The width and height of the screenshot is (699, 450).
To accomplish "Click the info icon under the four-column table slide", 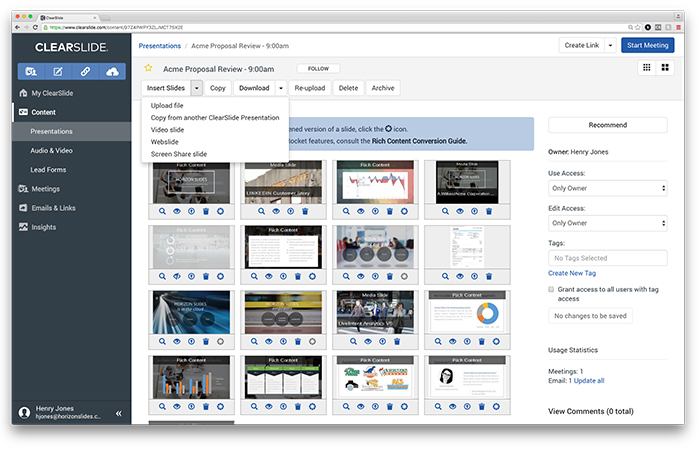I will [x=283, y=407].
